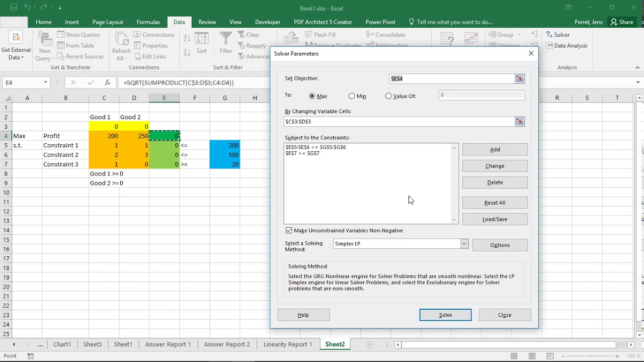This screenshot has width=644, height=362.
Task: Click the macro recording icon in status bar
Action: [30, 356]
